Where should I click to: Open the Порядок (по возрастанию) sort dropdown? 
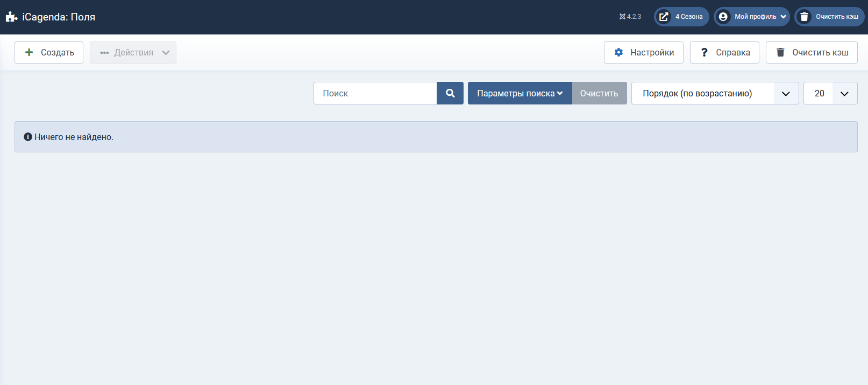714,93
